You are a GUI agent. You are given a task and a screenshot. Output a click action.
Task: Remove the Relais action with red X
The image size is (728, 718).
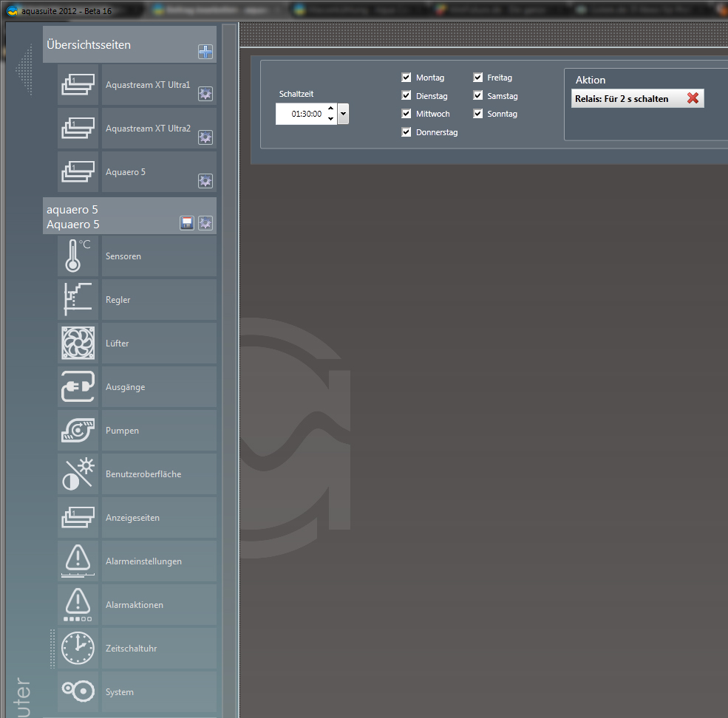(693, 98)
